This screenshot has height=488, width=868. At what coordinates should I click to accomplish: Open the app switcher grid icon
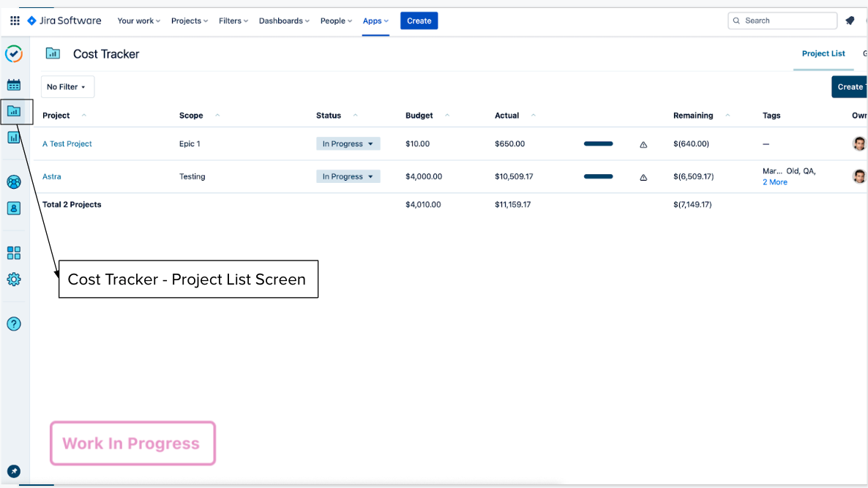pyautogui.click(x=15, y=20)
